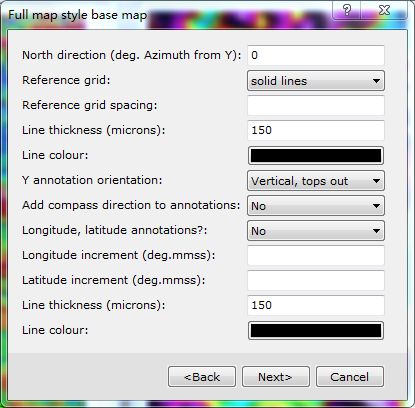The height and width of the screenshot is (408, 415).
Task: Proceed with the Next button
Action: (276, 377)
